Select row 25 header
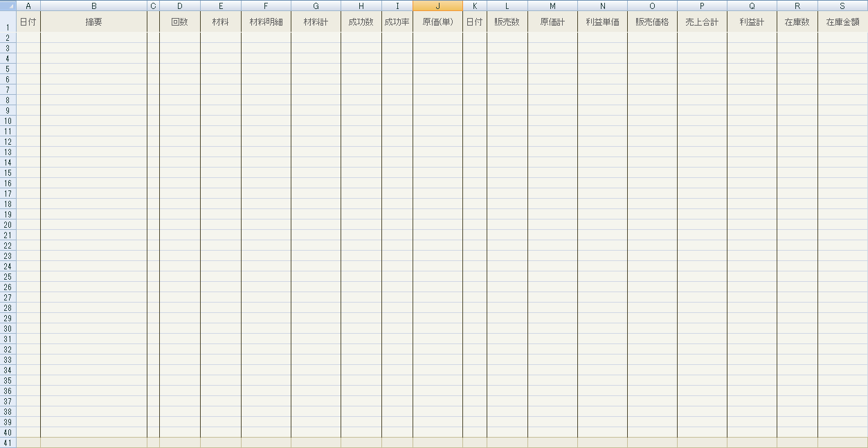Screen dimensions: 868x448 pyautogui.click(x=8, y=276)
